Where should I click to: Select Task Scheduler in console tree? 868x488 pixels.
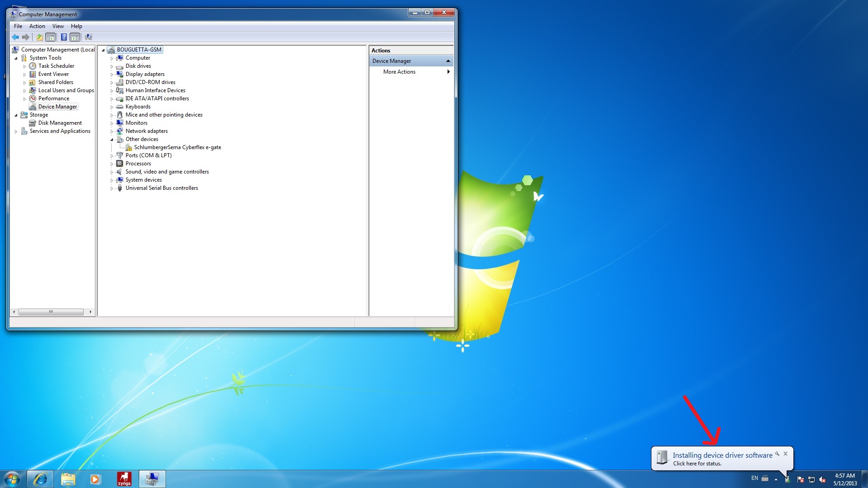coord(56,66)
